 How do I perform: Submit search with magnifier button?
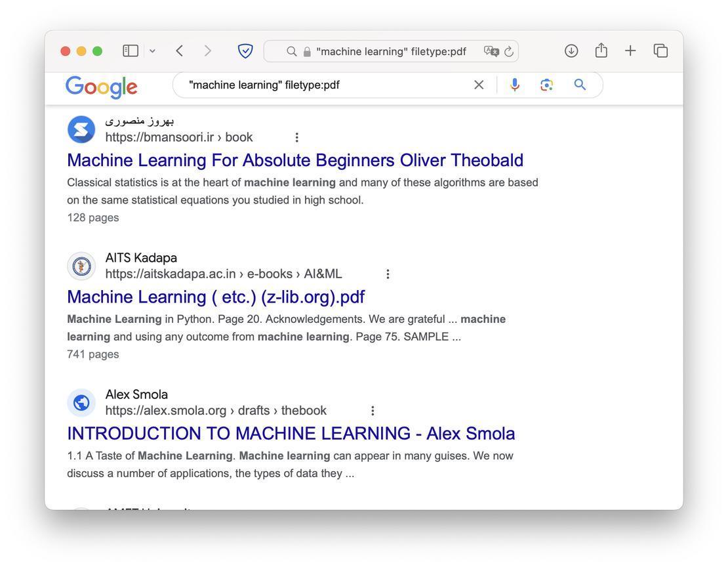click(x=580, y=85)
